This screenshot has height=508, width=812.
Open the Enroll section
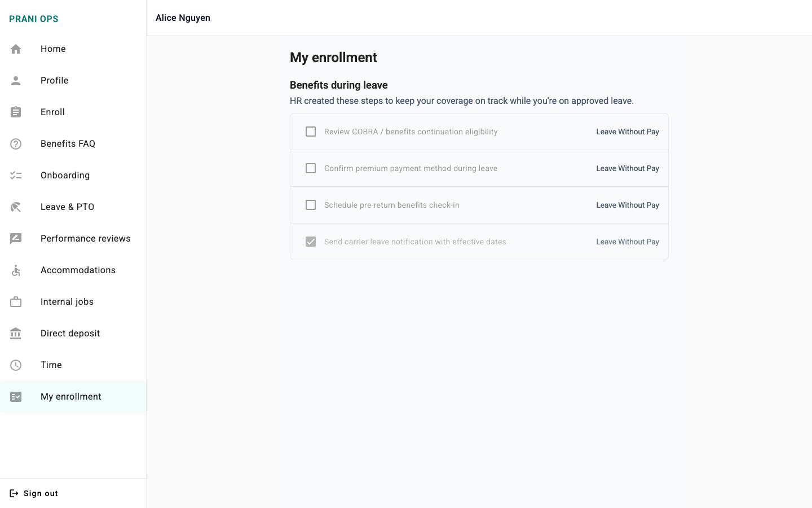click(x=73, y=112)
